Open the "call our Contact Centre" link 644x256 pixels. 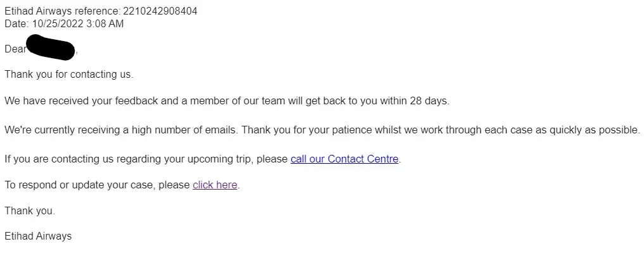344,159
